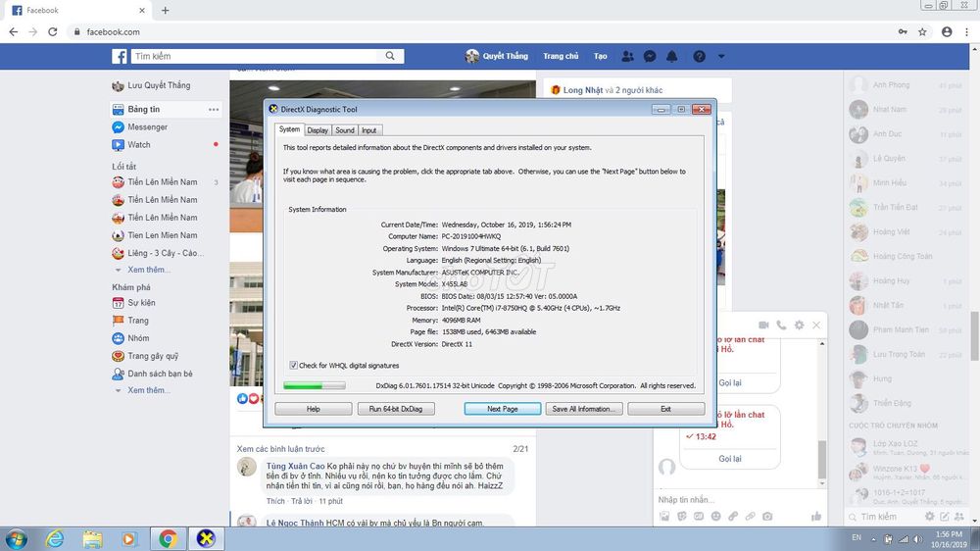This screenshot has height=551, width=980.
Task: Start video call in chat window
Action: pyautogui.click(x=763, y=326)
